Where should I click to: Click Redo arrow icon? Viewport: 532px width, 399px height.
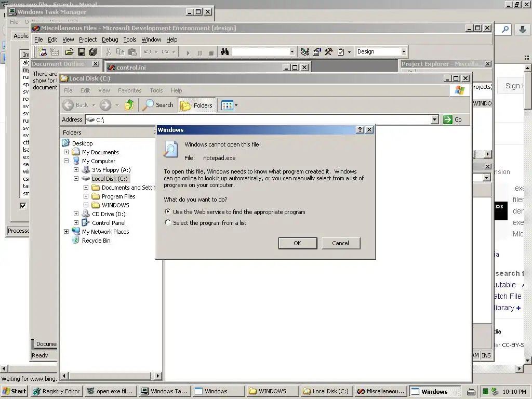point(165,52)
